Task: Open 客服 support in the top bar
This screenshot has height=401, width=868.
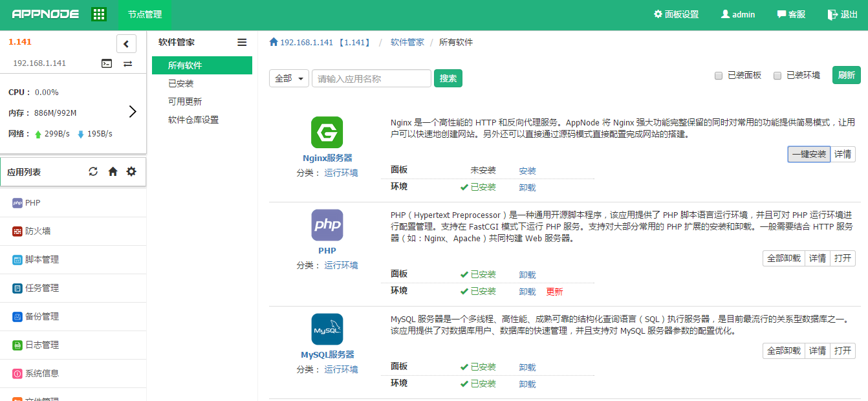Action: (791, 14)
